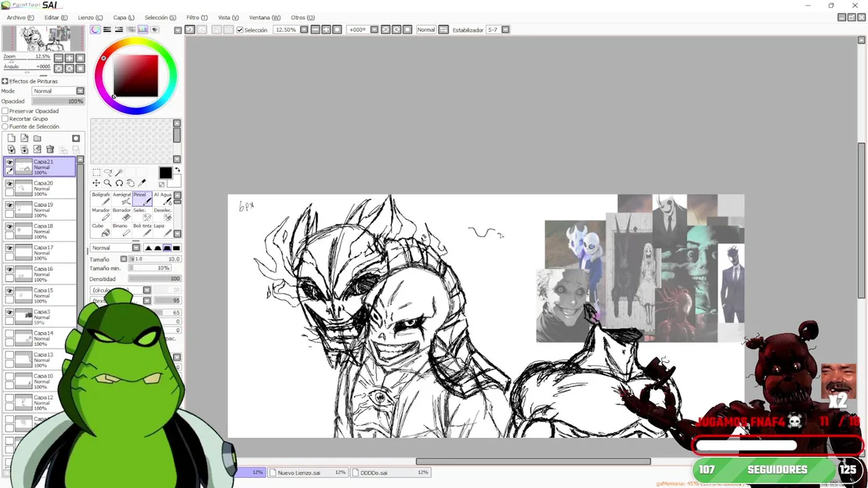
Task: Open rotation angle +000° dropdown
Action: tap(374, 30)
